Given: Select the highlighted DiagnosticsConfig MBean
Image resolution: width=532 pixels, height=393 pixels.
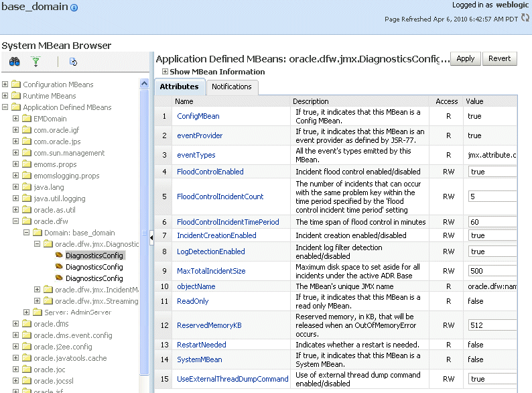Looking at the screenshot, I should click(94, 256).
